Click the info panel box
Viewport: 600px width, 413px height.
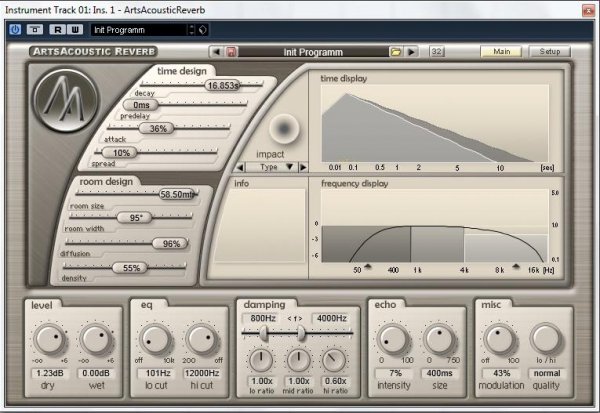point(260,225)
